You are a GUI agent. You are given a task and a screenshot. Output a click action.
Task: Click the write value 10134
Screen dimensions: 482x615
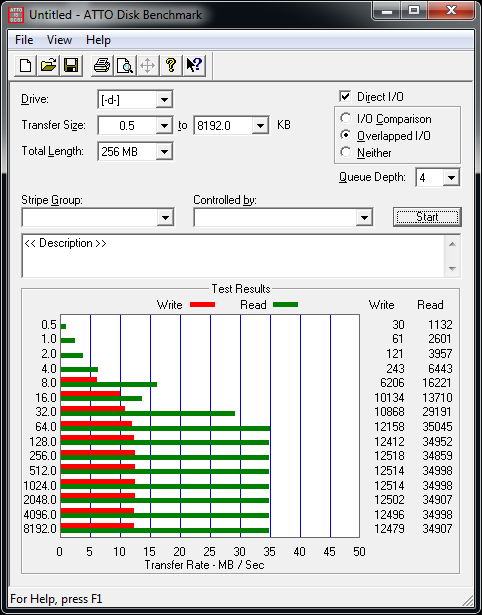tap(389, 398)
